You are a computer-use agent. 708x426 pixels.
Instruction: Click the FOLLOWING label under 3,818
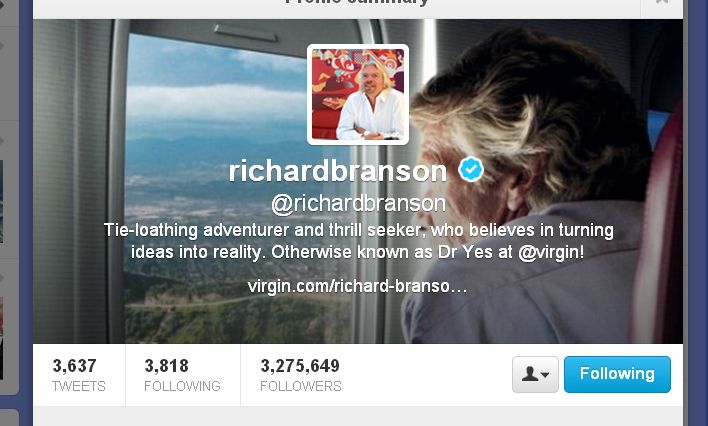[182, 386]
